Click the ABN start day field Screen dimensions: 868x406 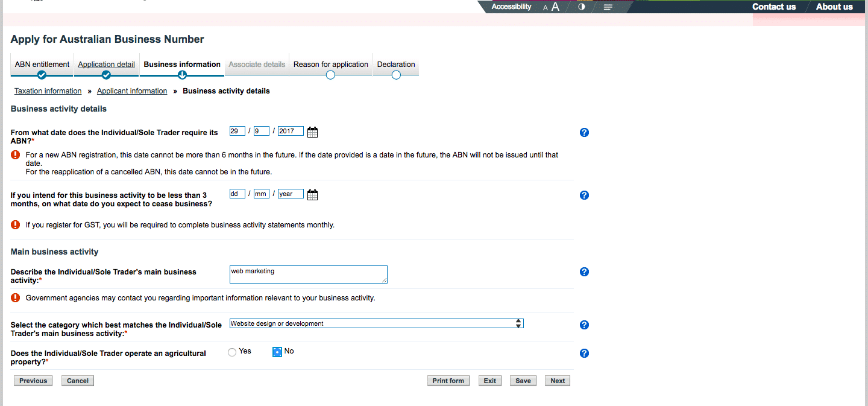tap(237, 131)
